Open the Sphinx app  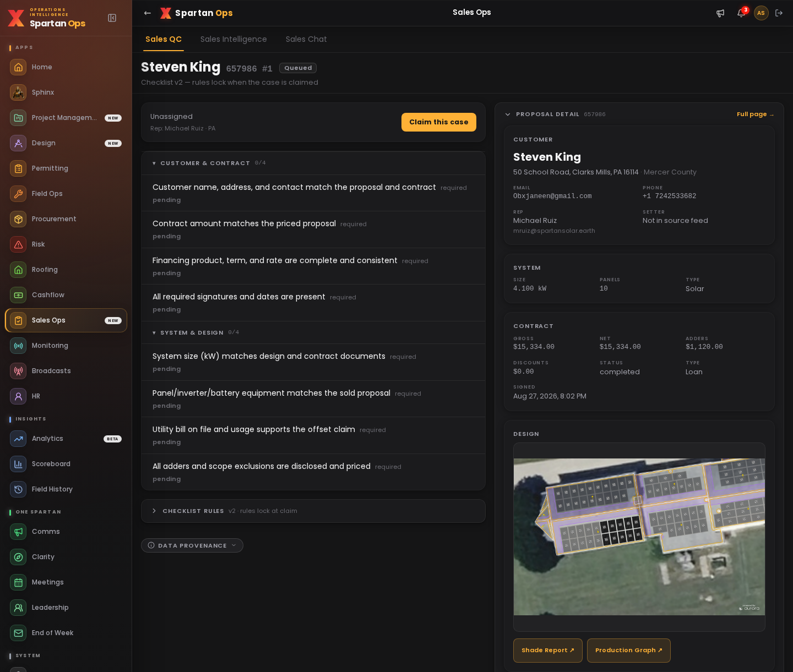(x=66, y=92)
